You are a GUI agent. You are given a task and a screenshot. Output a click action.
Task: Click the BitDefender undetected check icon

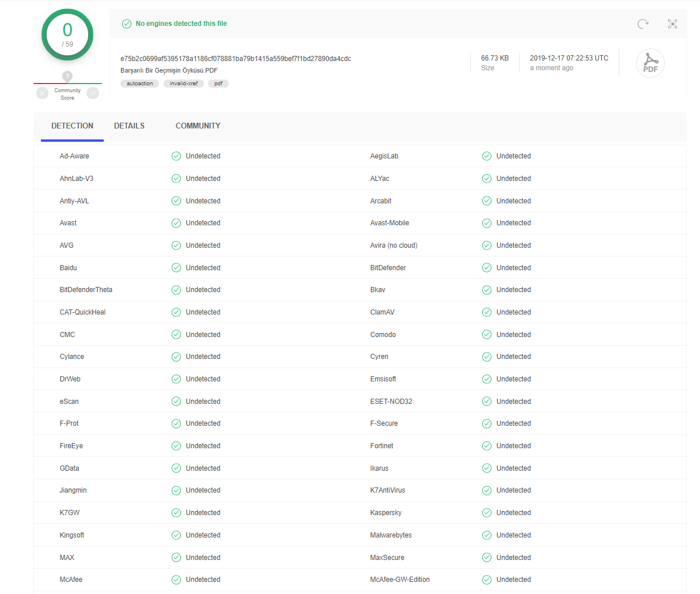click(x=487, y=268)
